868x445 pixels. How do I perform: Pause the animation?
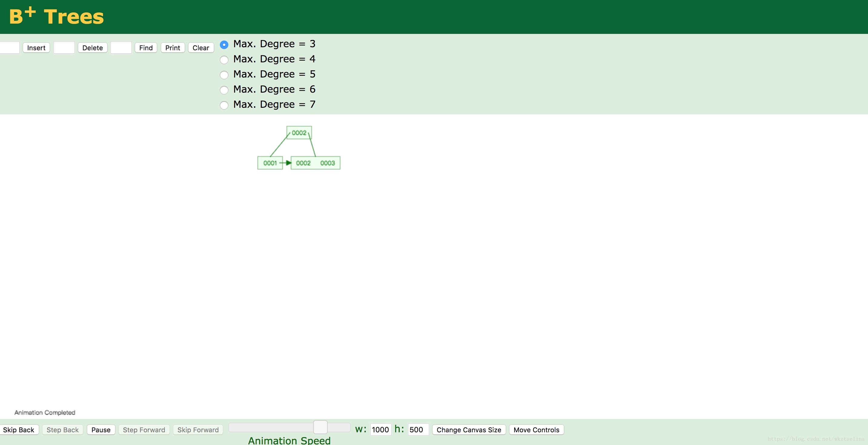[x=101, y=430]
